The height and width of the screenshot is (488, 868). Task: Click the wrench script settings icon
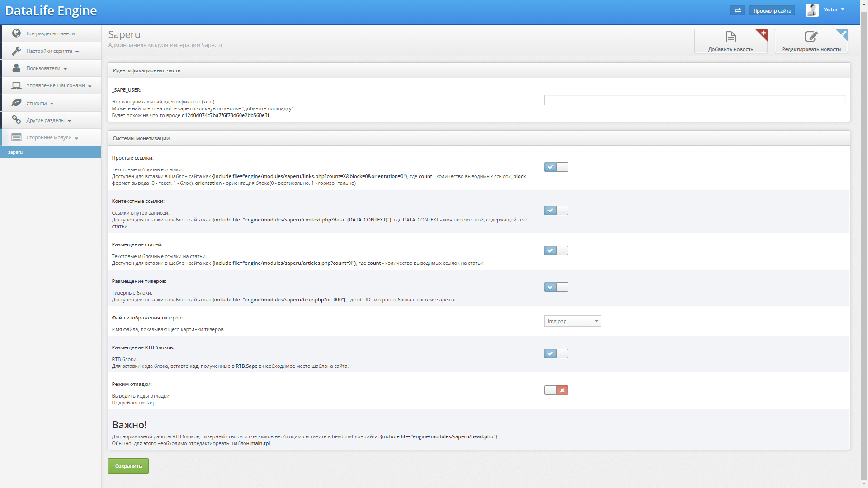16,51
